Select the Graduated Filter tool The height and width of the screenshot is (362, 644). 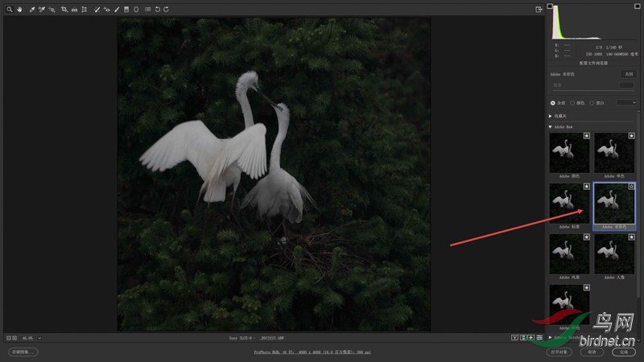pyautogui.click(x=126, y=9)
